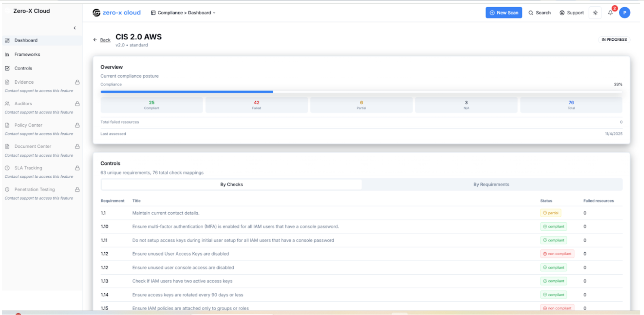Switch to the By Checks tab

[232, 185]
